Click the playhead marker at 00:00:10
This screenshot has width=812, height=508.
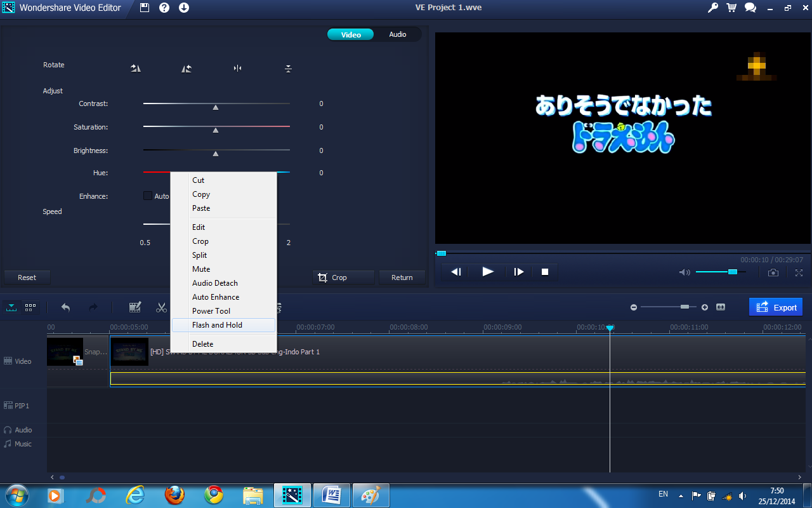click(x=610, y=327)
